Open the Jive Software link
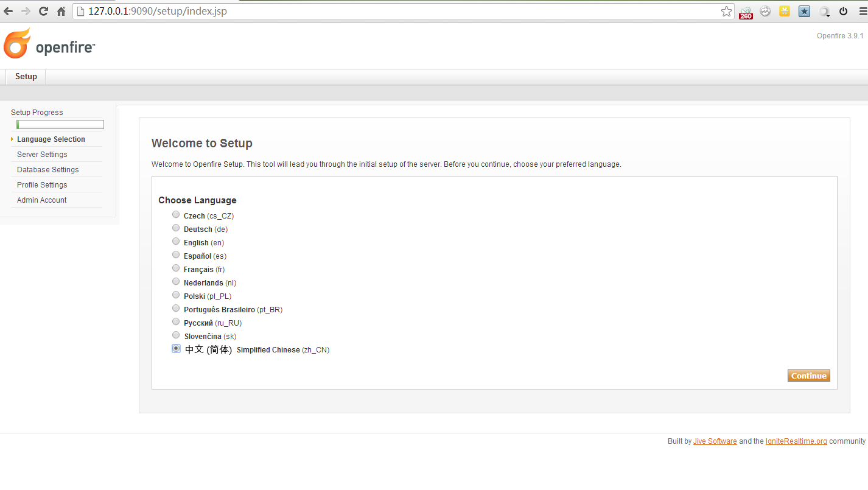 click(715, 441)
